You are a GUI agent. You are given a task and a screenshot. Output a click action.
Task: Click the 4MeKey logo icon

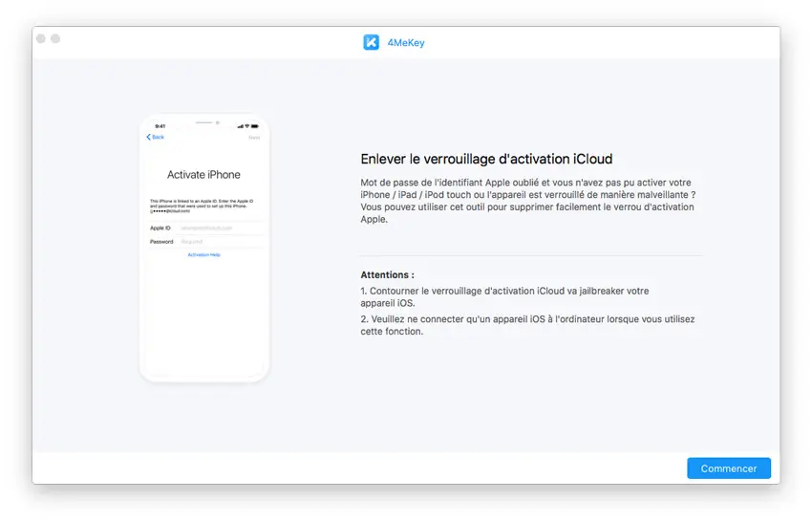point(371,42)
